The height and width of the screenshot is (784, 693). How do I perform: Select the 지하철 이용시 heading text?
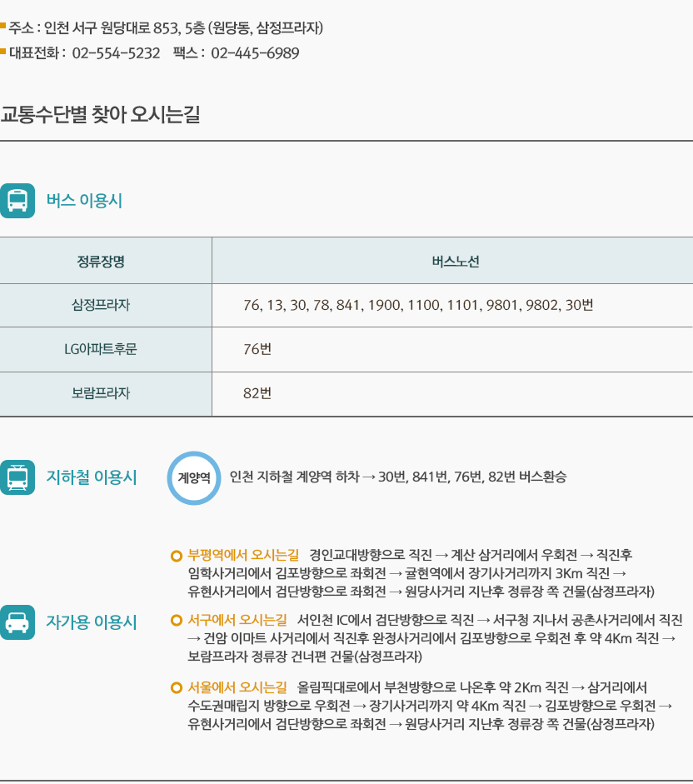click(x=92, y=477)
